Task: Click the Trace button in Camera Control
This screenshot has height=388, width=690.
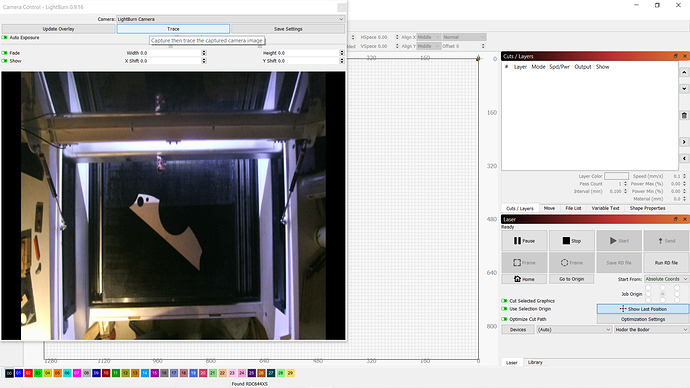Action: tap(173, 29)
